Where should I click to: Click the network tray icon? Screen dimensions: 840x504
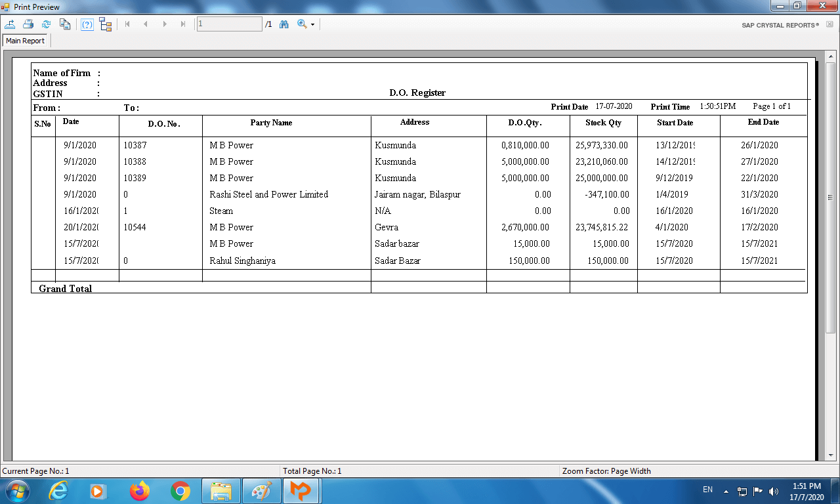742,491
